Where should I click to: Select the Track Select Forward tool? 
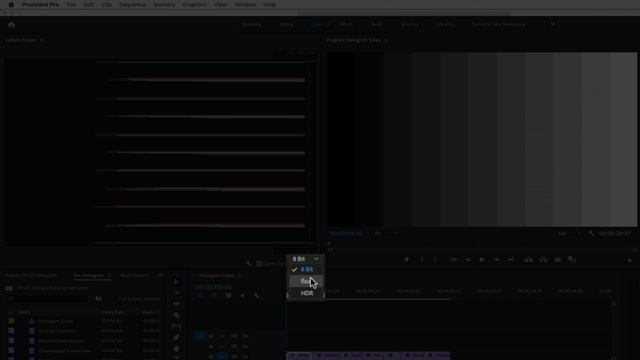(x=176, y=293)
